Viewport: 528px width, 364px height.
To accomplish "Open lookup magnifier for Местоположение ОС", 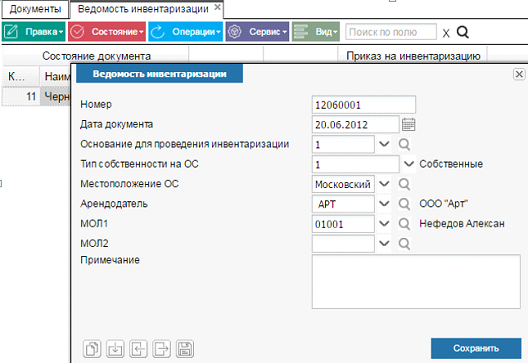I will (404, 184).
